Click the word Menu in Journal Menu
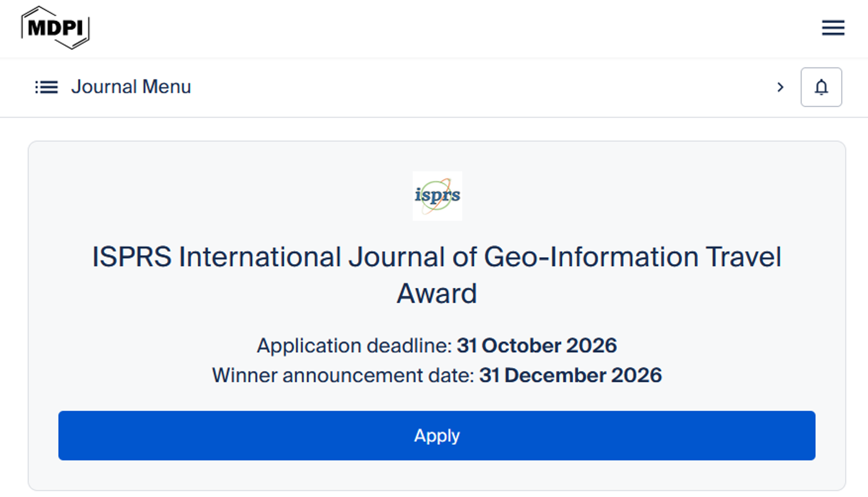868x497 pixels. pos(166,87)
